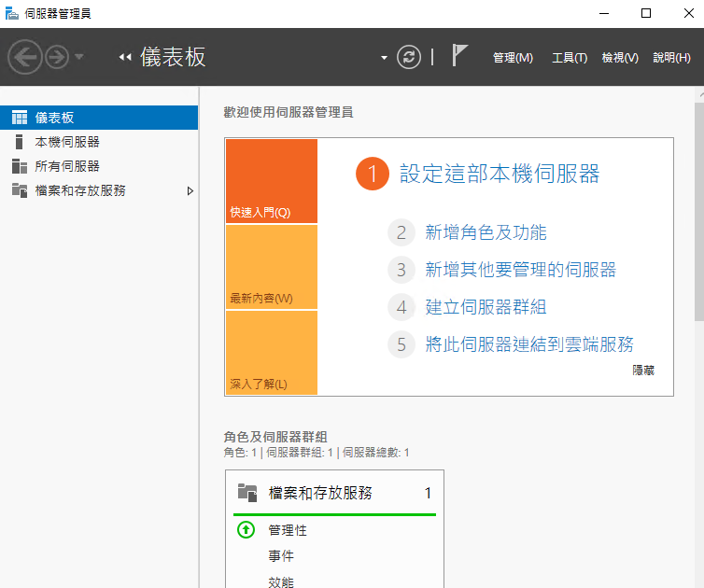
Task: Expand the 檔案和存放服務 sidebar arrow
Action: [x=190, y=190]
